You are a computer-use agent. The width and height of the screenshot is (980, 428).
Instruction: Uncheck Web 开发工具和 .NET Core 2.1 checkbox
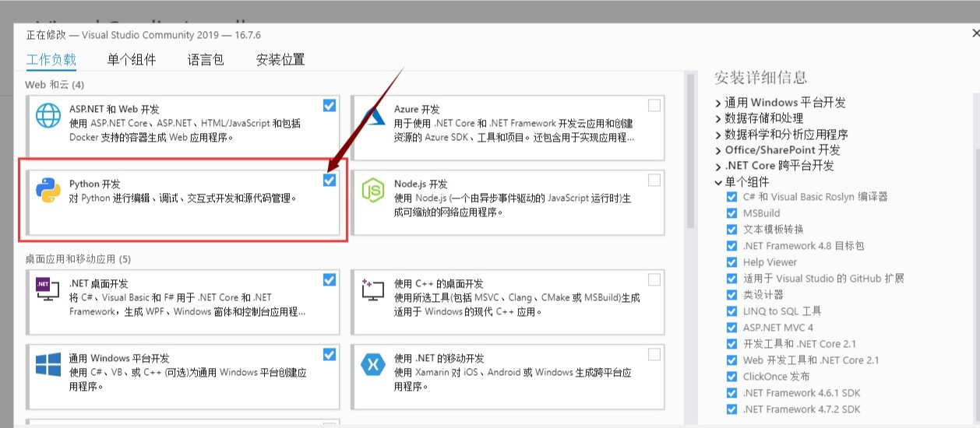click(x=731, y=360)
